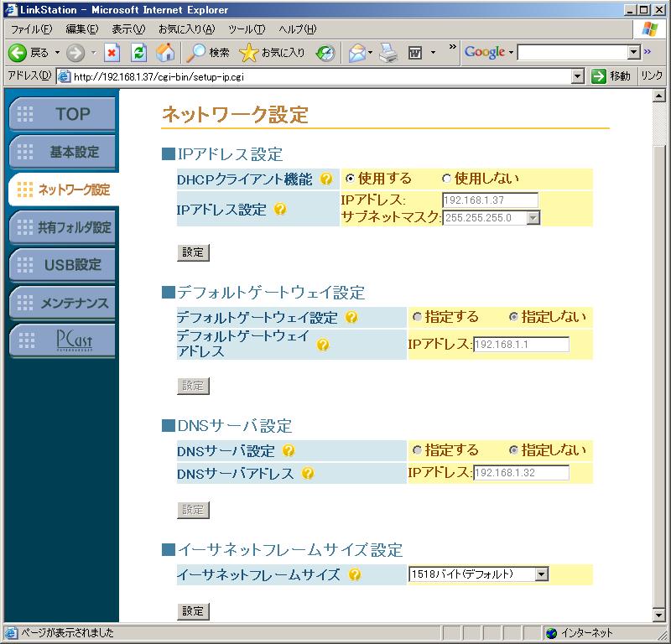Open 共有フォルダ設定 sidebar page

click(62, 226)
